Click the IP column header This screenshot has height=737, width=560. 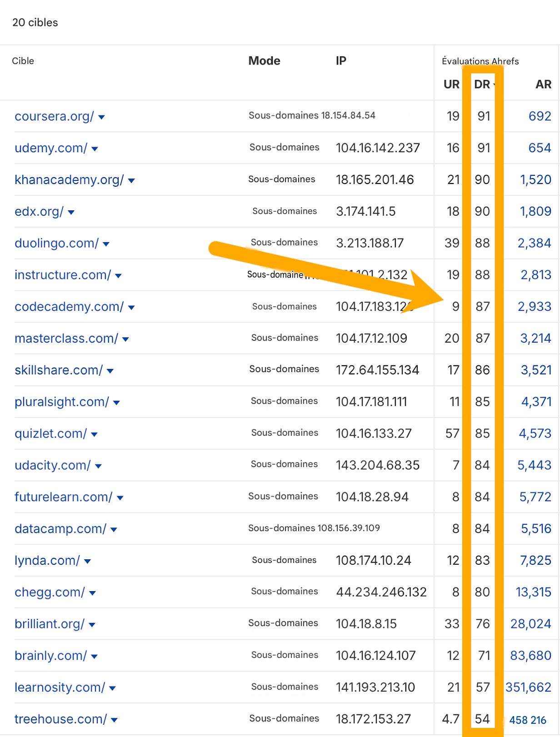(x=341, y=61)
